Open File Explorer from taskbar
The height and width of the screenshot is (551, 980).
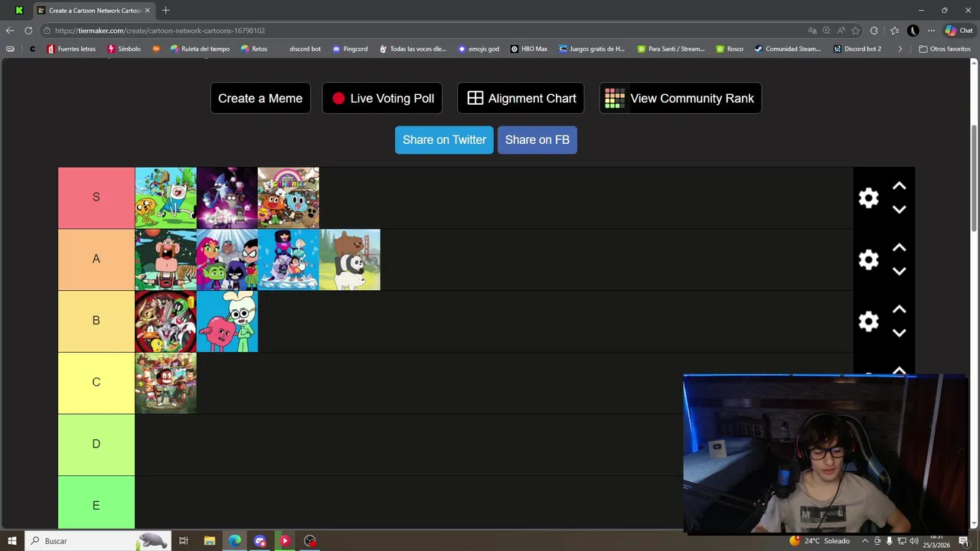click(x=209, y=541)
